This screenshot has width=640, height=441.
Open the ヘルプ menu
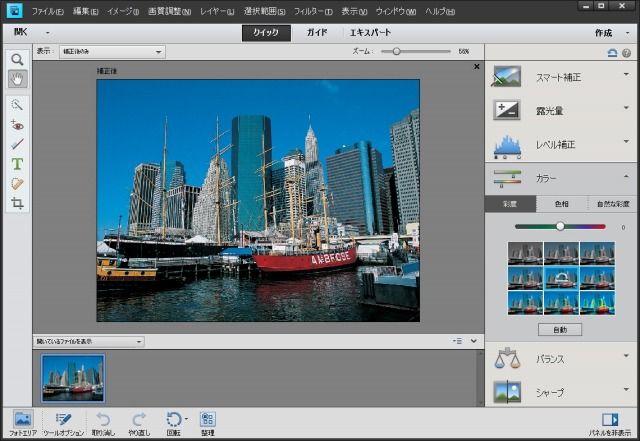440,11
